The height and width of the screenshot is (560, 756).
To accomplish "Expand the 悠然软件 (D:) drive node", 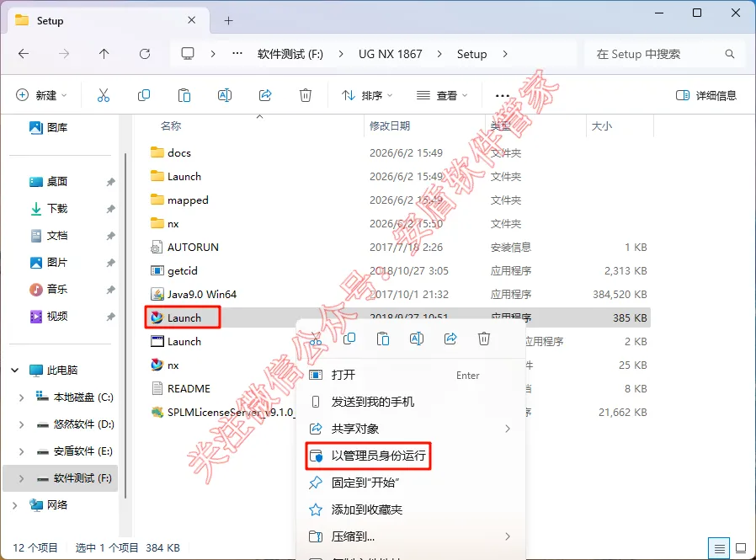I will [x=21, y=424].
